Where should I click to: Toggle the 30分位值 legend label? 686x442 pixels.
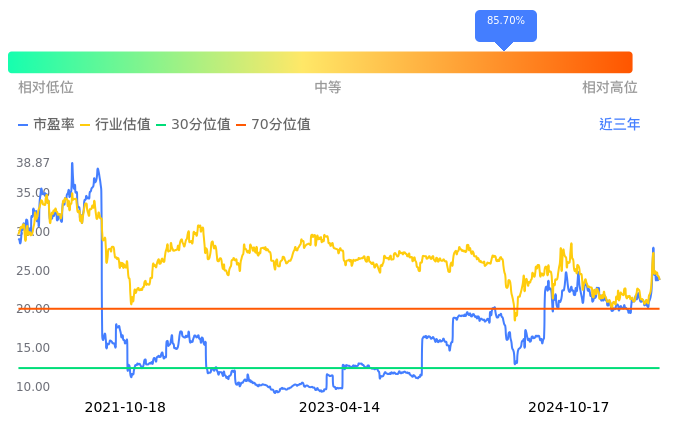(x=201, y=125)
